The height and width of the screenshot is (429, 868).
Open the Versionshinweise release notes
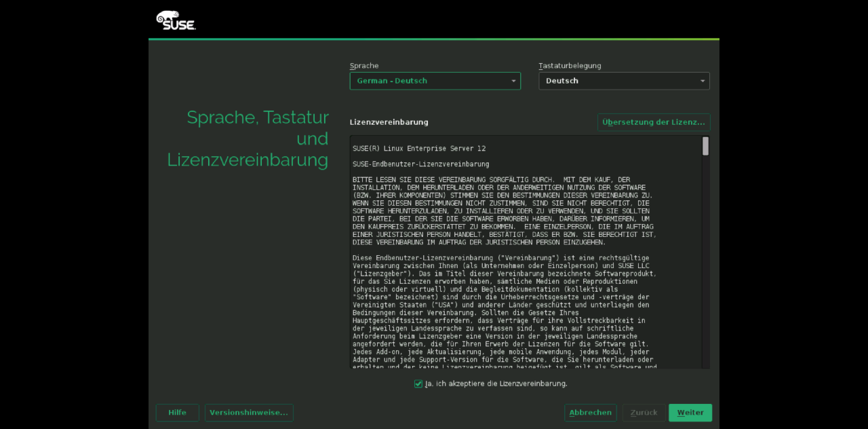[x=249, y=413]
